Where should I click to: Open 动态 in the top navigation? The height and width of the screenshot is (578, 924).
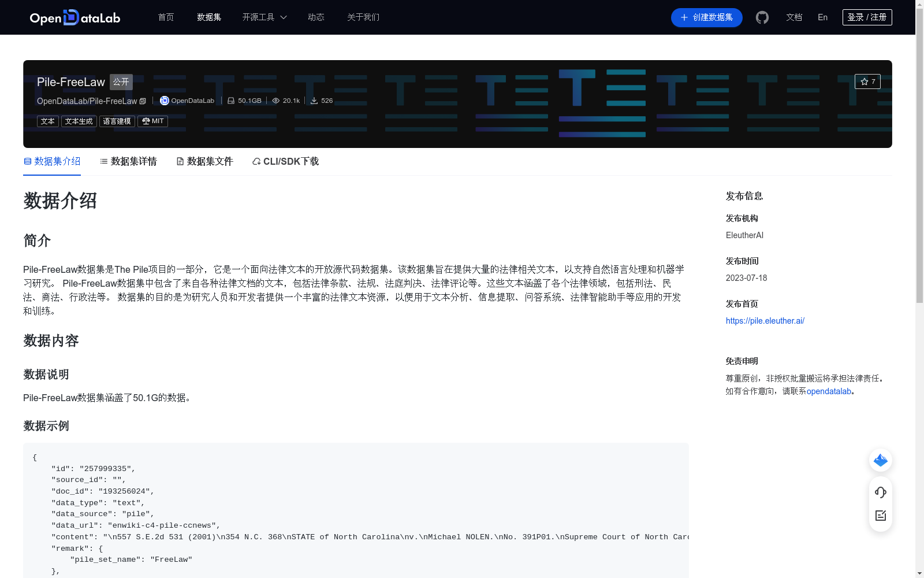click(x=316, y=17)
